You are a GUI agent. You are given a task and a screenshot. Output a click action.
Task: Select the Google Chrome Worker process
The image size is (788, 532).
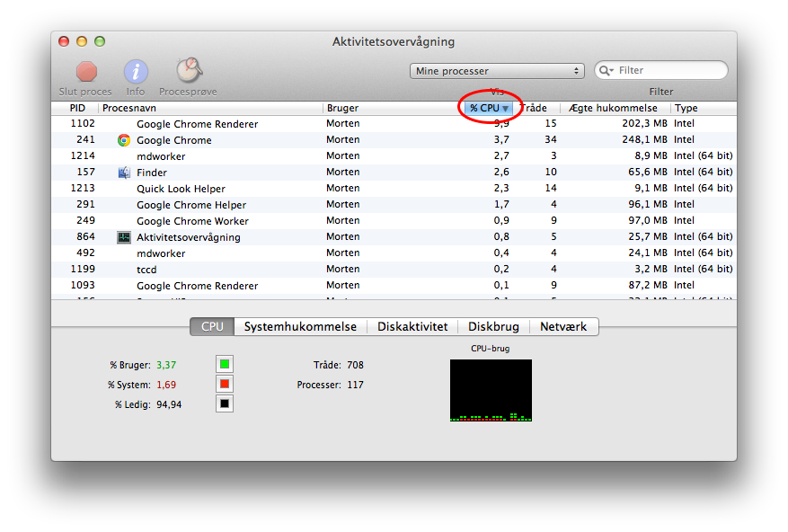click(x=394, y=221)
